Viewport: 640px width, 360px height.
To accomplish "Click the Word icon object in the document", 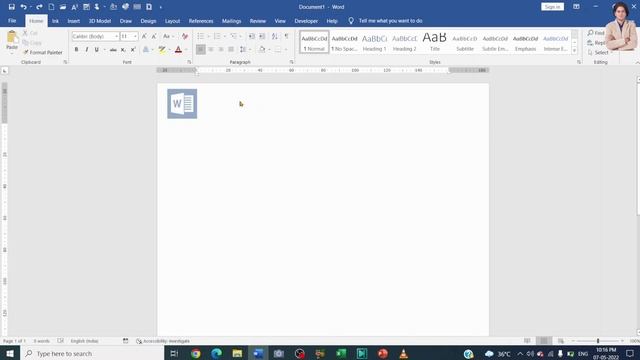I will [x=182, y=104].
